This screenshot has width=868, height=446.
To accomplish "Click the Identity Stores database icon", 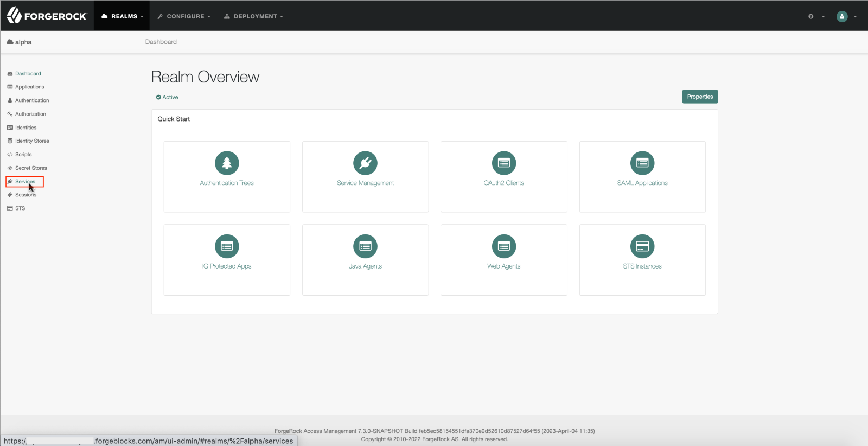I will point(10,141).
